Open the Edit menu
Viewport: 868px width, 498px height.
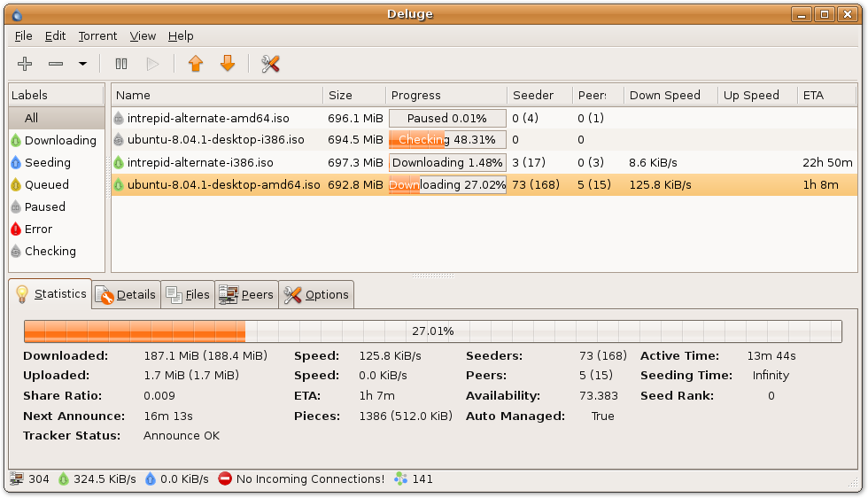pos(55,36)
